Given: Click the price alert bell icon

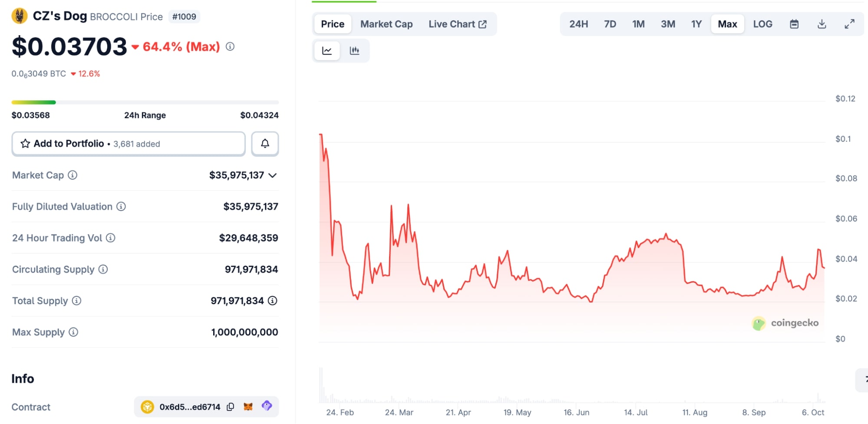Looking at the screenshot, I should (x=265, y=144).
